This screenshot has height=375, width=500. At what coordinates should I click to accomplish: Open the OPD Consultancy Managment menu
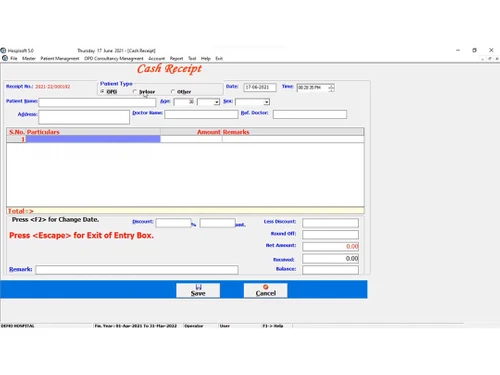(114, 58)
